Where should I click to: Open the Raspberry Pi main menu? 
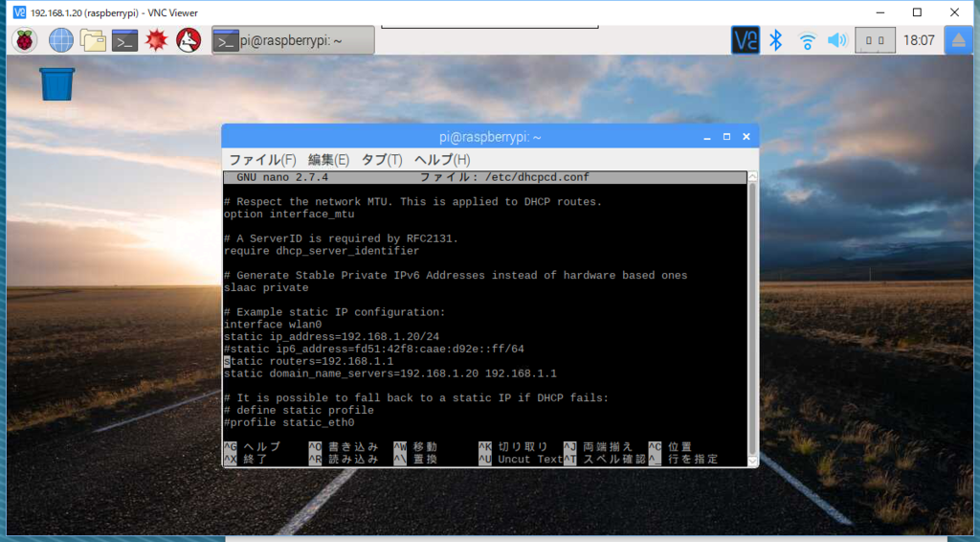tap(24, 40)
